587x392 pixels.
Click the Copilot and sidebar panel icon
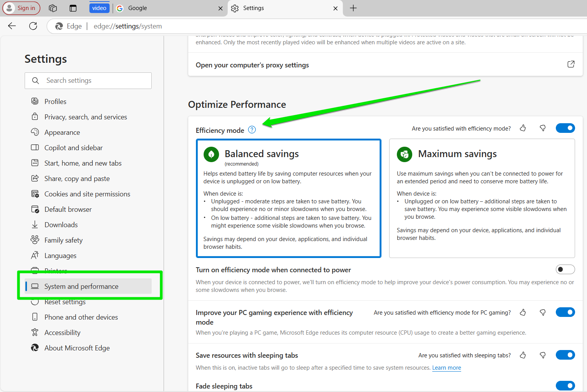(x=35, y=147)
